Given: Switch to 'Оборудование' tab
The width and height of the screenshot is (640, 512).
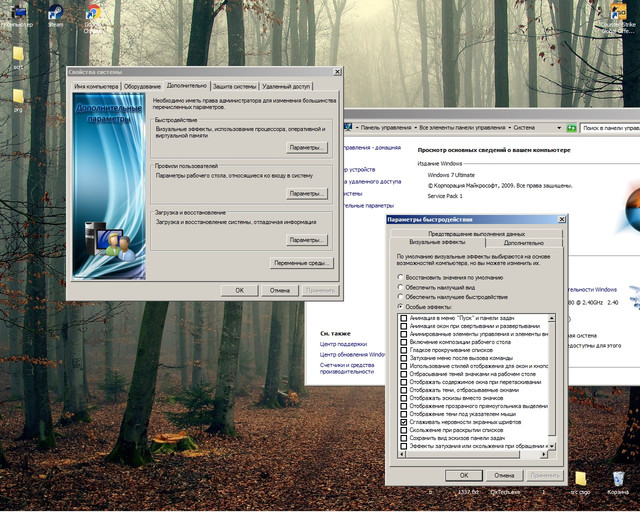Looking at the screenshot, I should click(142, 87).
